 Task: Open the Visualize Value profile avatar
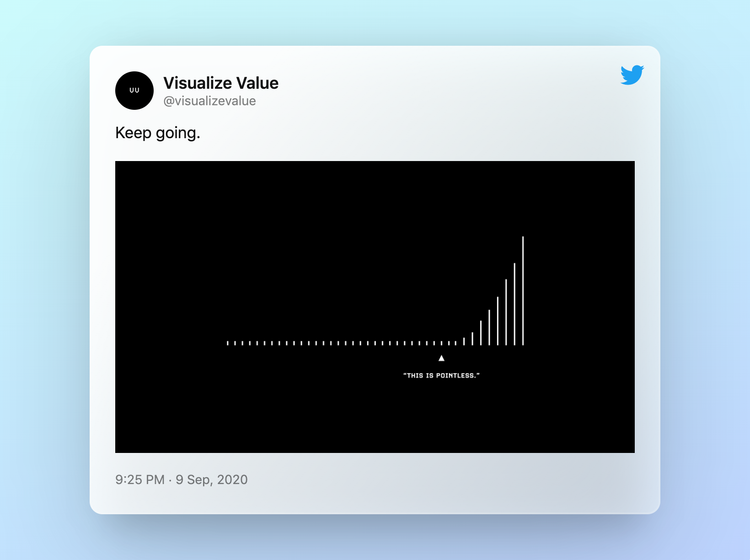pos(134,91)
